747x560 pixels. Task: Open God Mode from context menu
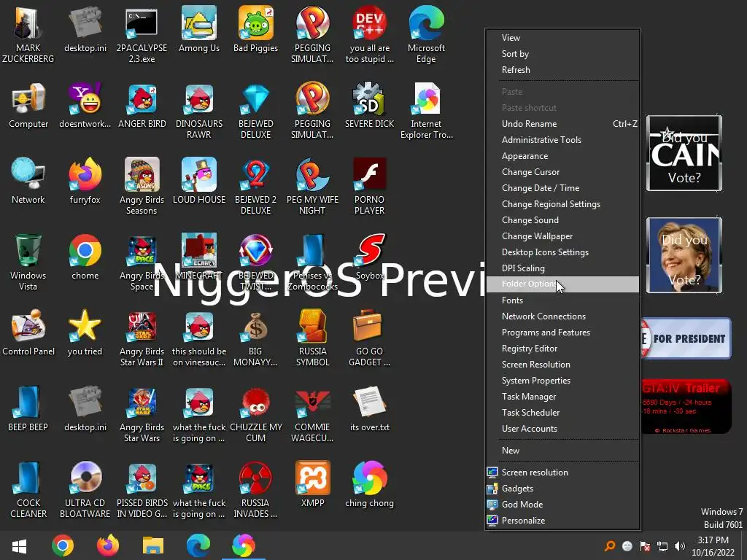(562, 505)
